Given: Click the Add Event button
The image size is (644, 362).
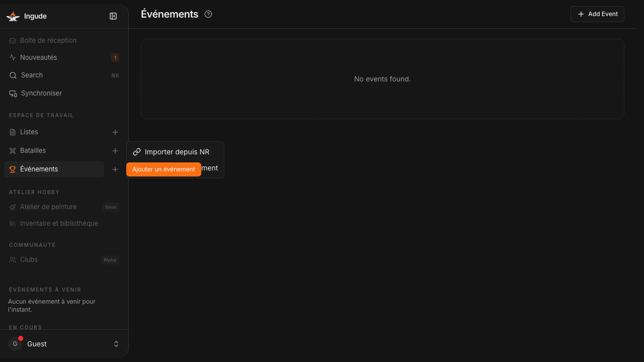Looking at the screenshot, I should [597, 14].
